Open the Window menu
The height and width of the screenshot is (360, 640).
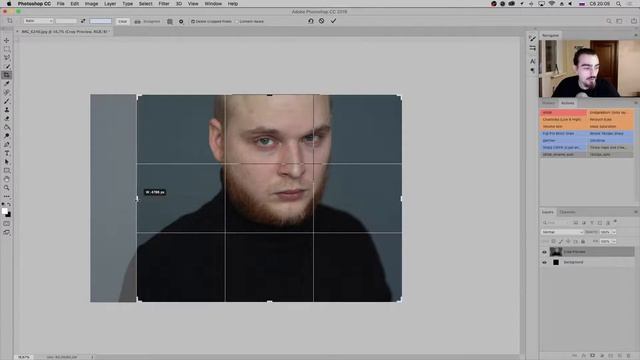(x=213, y=4)
